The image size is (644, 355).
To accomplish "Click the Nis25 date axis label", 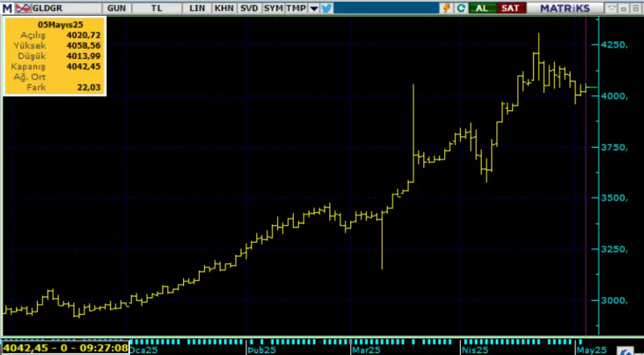I will 475,350.
